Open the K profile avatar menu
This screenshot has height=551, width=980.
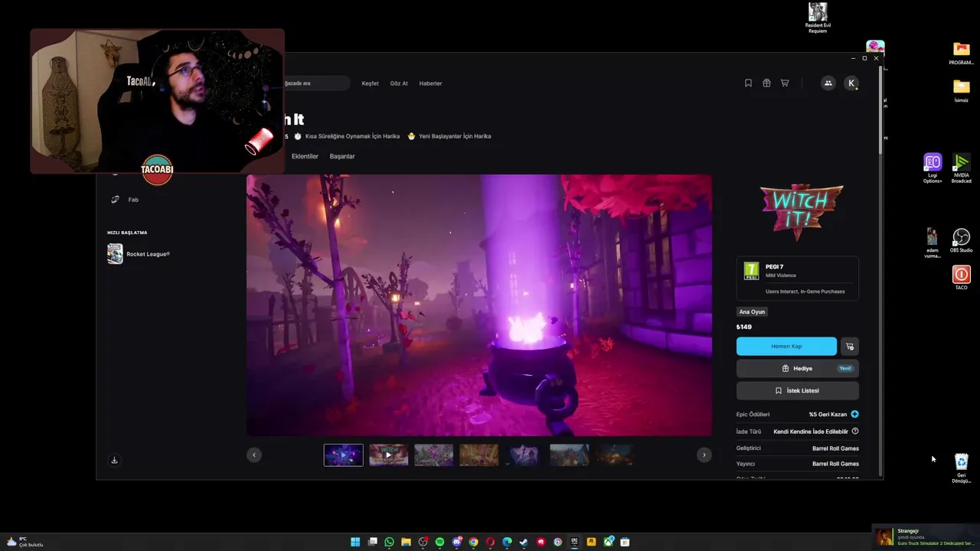tap(851, 83)
